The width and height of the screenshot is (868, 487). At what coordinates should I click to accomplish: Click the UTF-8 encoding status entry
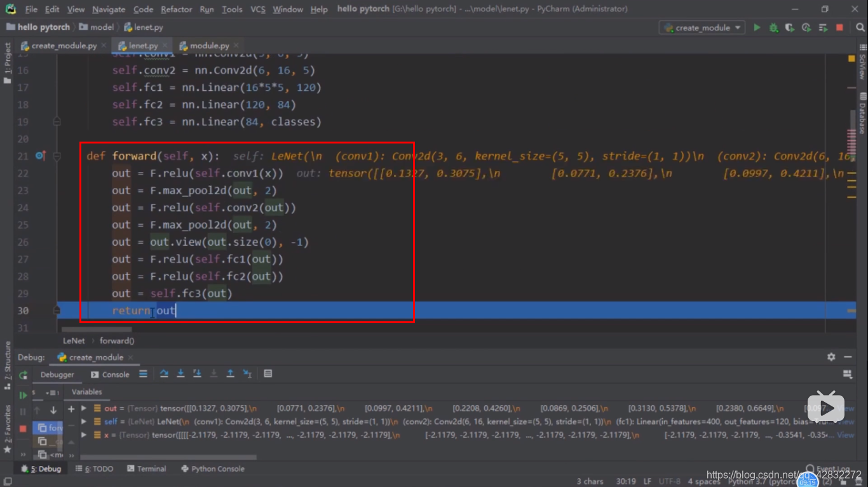point(670,481)
